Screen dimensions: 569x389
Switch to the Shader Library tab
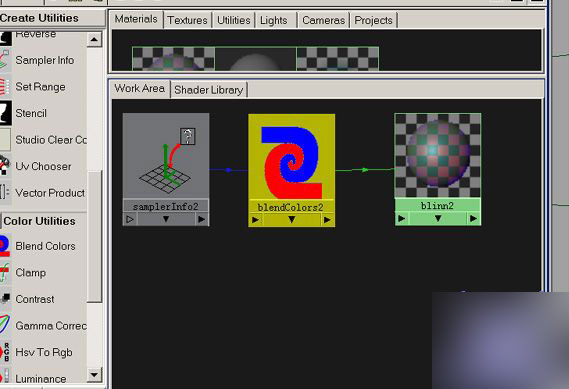[209, 90]
